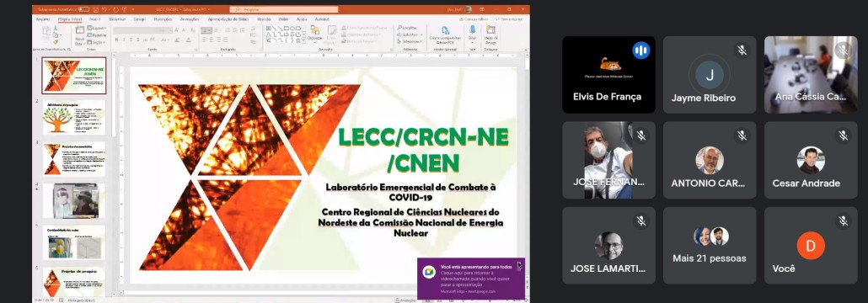Screen dimensions: 868x303
Task: Click the Compartilhar (Share) button
Action: coord(509,19)
